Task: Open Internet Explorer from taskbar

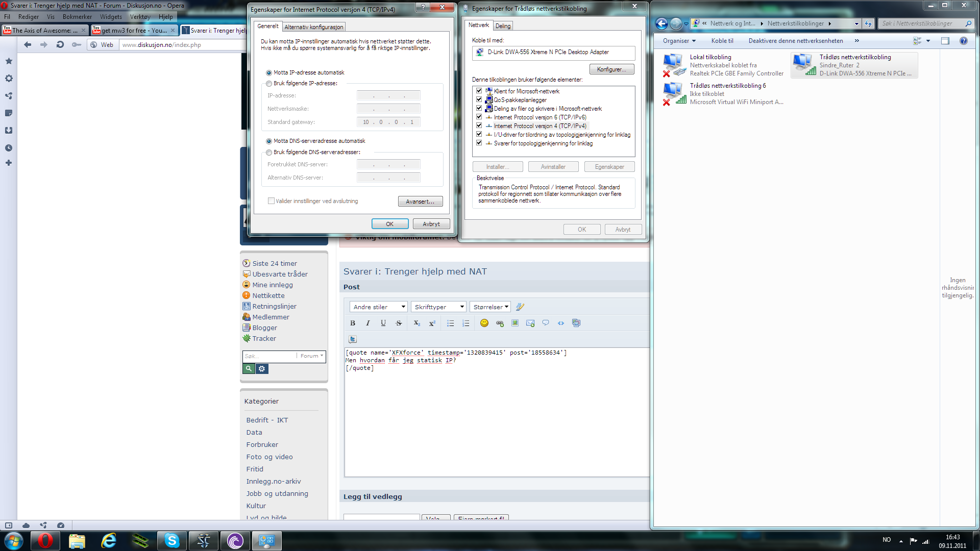Action: click(109, 540)
